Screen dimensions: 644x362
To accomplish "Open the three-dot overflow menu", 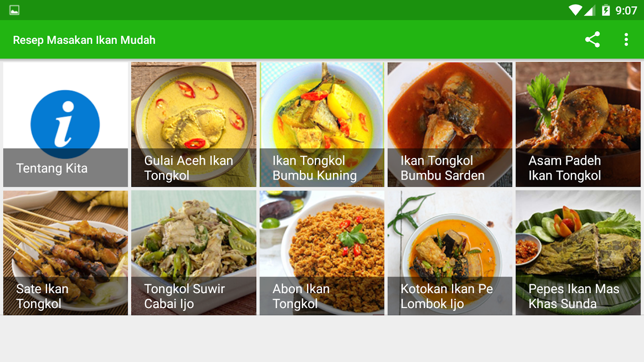I will [x=626, y=40].
